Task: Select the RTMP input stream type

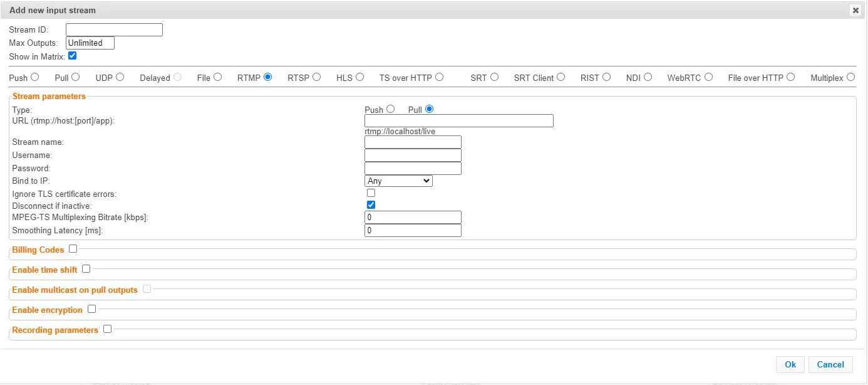Action: pyautogui.click(x=267, y=77)
